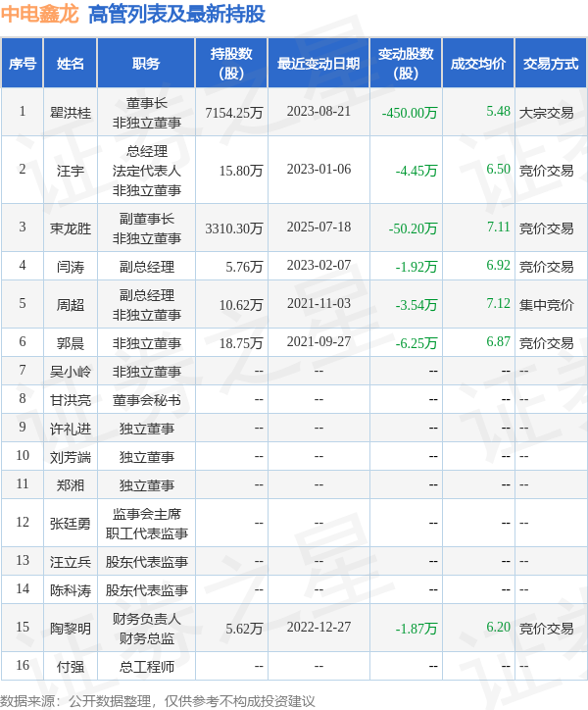Click the 成交均价 column header
This screenshot has height=710, width=588.
478,64
